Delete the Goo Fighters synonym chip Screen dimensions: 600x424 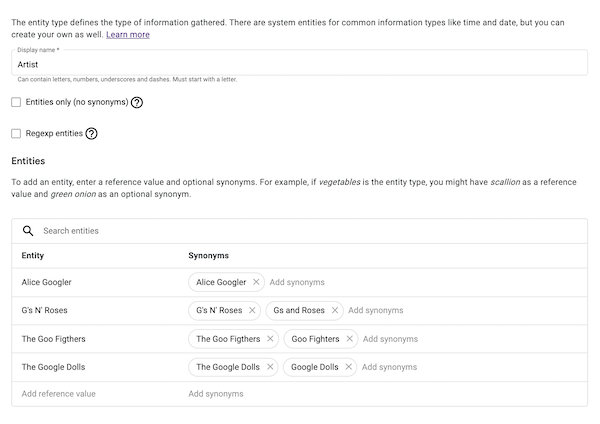pos(349,339)
